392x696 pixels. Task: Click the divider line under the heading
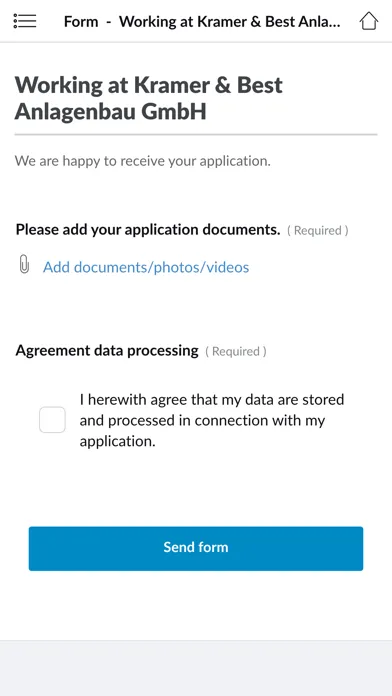196,134
